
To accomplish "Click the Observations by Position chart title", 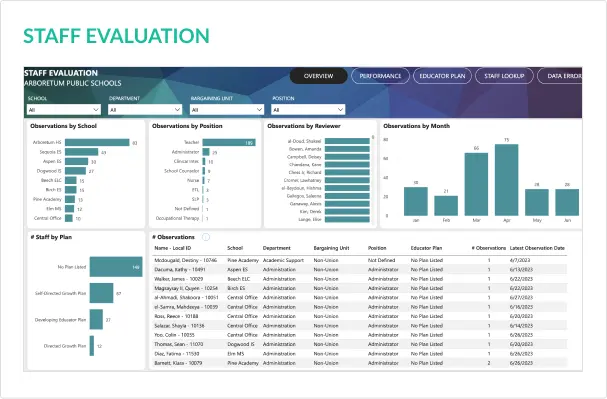I will click(x=187, y=126).
